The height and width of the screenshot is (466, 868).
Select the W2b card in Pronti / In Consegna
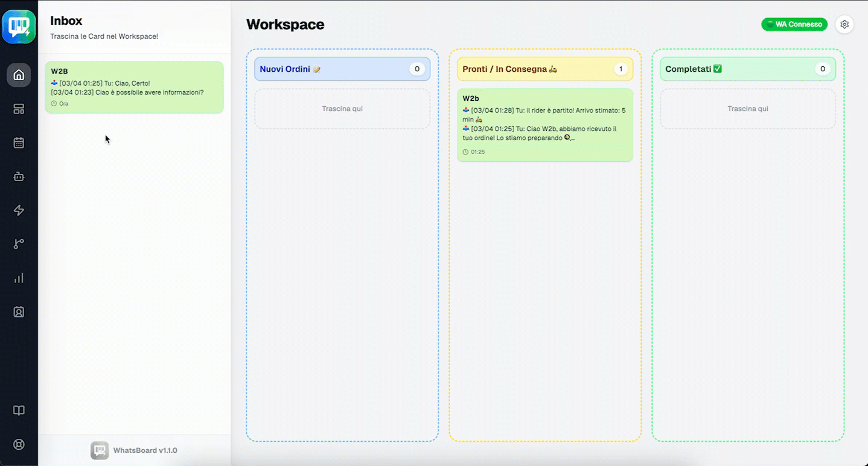pyautogui.click(x=545, y=124)
